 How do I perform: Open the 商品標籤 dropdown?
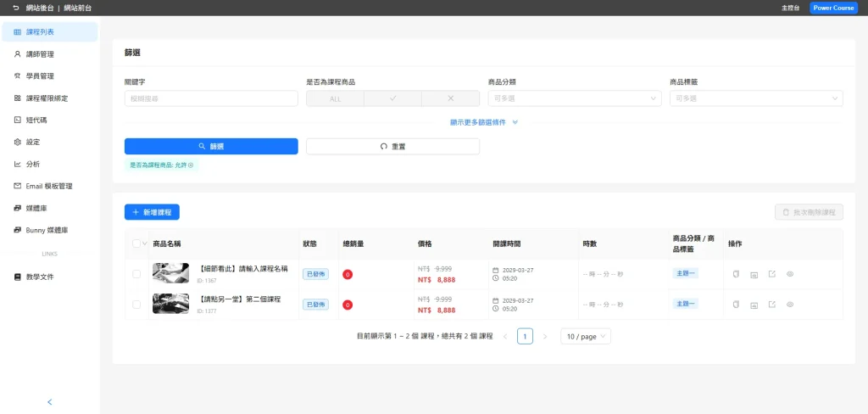[x=755, y=98]
